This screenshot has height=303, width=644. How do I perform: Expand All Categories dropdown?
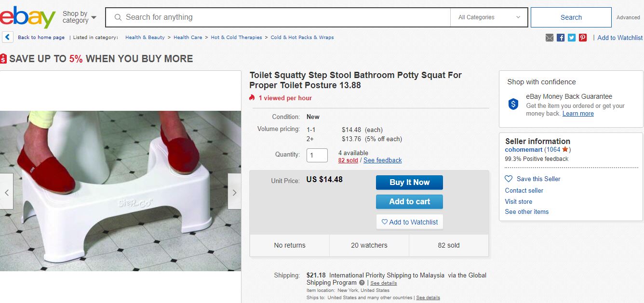pos(489,17)
